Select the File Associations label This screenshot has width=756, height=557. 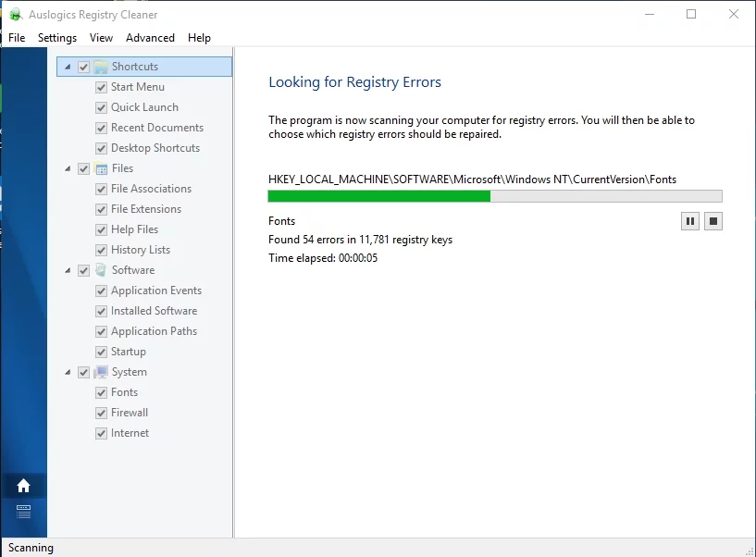[x=152, y=189]
